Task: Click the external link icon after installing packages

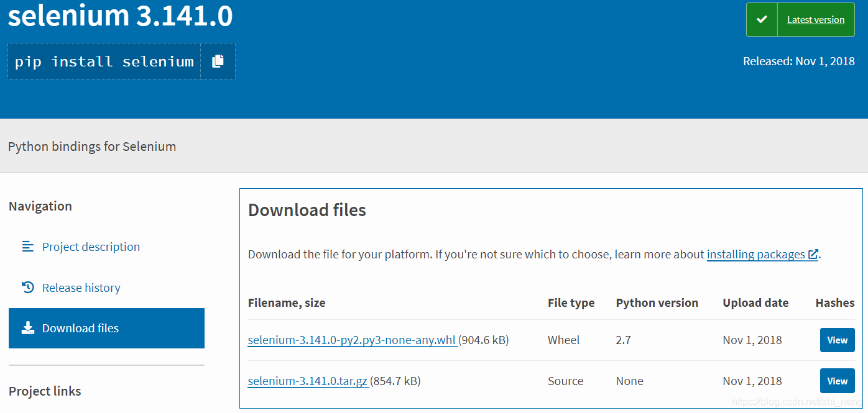Action: (x=813, y=254)
